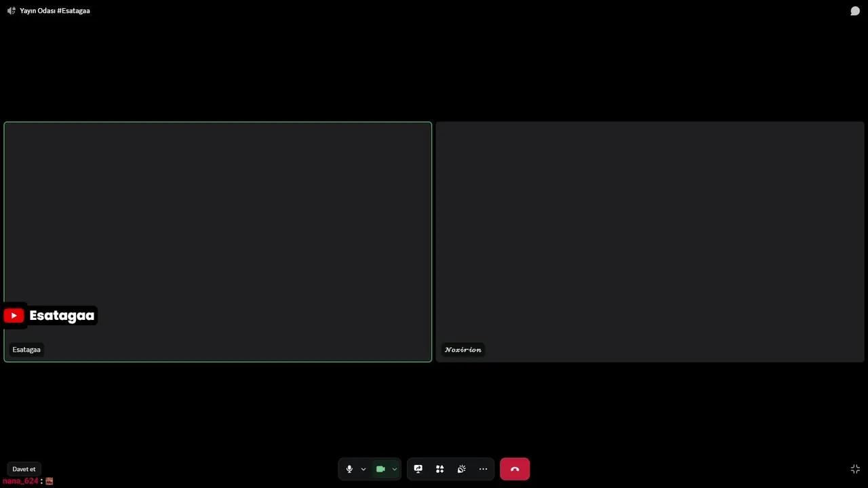Mute the microphone
868x488 pixels.
349,469
